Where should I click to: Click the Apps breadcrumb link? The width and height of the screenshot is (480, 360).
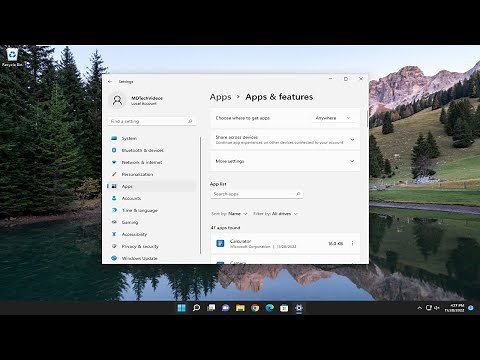pyautogui.click(x=220, y=97)
